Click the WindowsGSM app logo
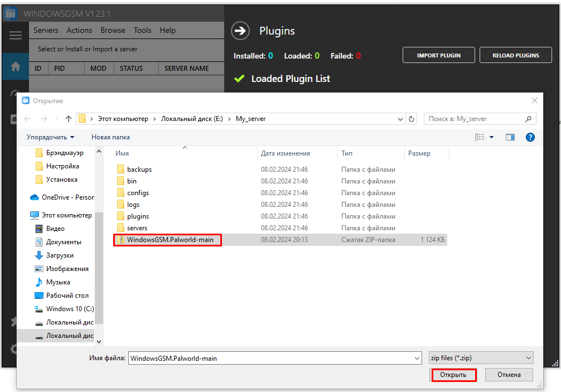Screen dimensions: 561x392 click(x=11, y=13)
